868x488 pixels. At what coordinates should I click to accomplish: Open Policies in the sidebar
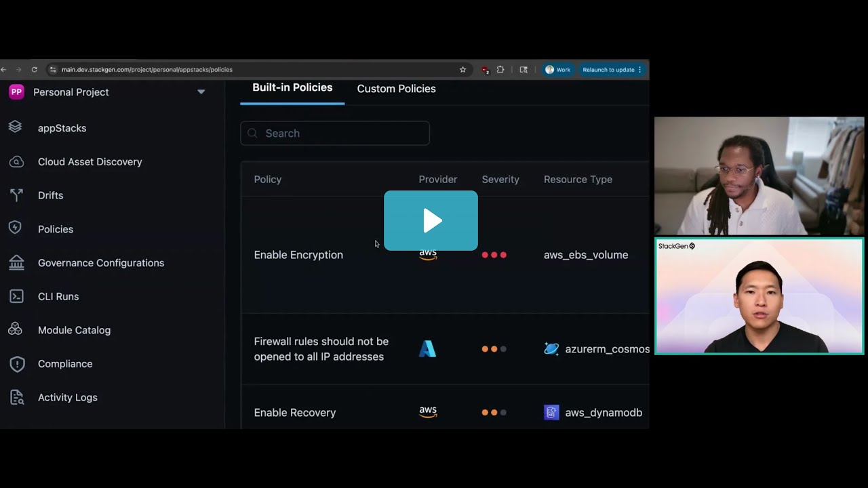[x=56, y=229]
